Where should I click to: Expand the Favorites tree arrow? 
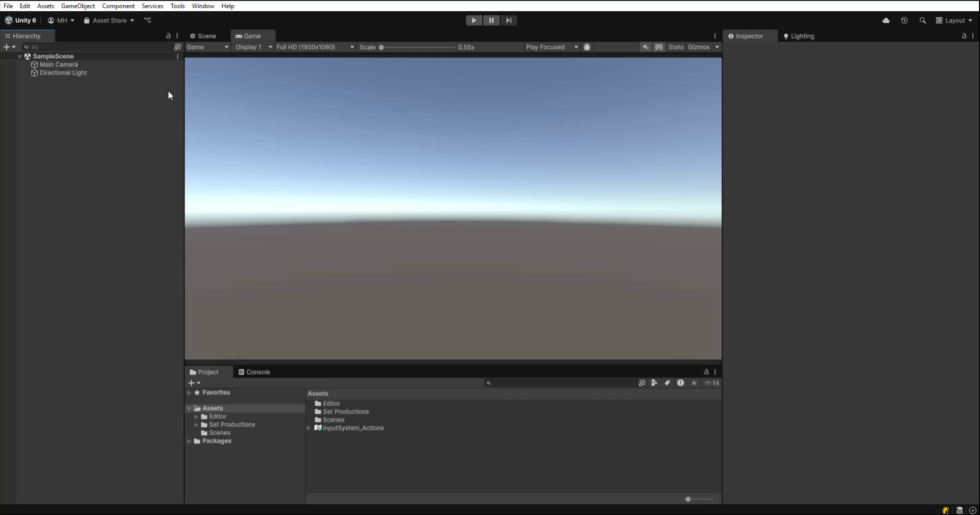189,393
